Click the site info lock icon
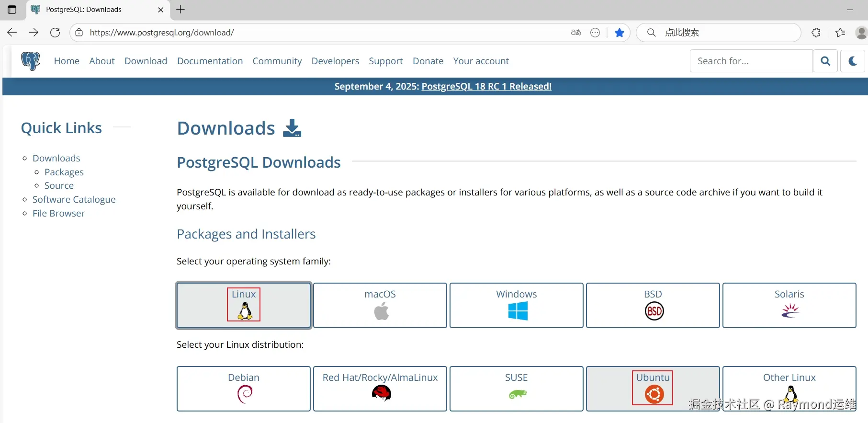This screenshot has height=423, width=868. tap(79, 33)
